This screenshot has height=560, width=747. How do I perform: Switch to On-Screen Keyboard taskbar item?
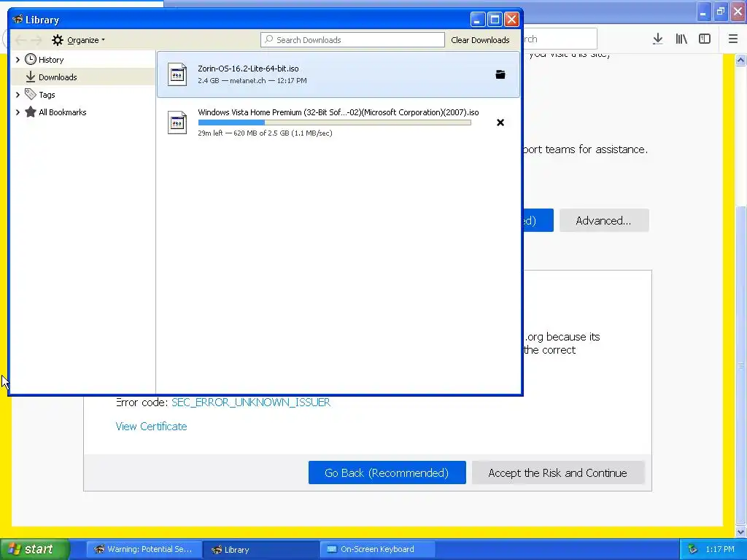coord(376,549)
